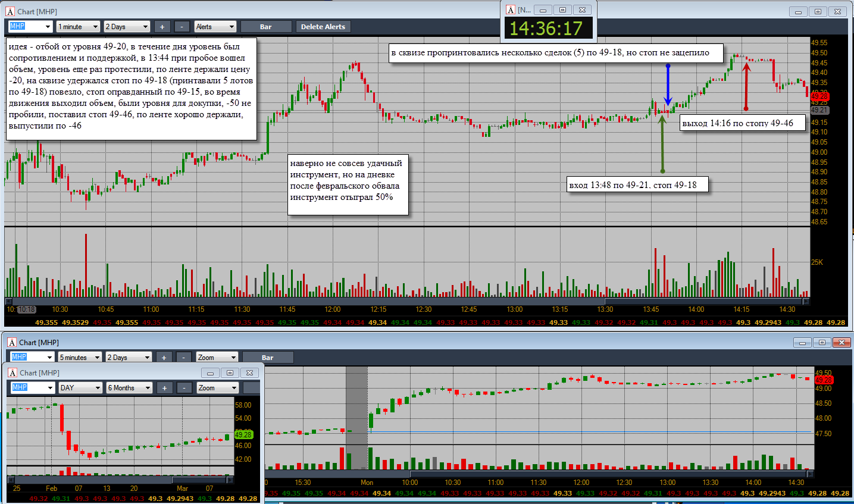
Task: Open the 'DAY' interval dropdown
Action: 81,388
